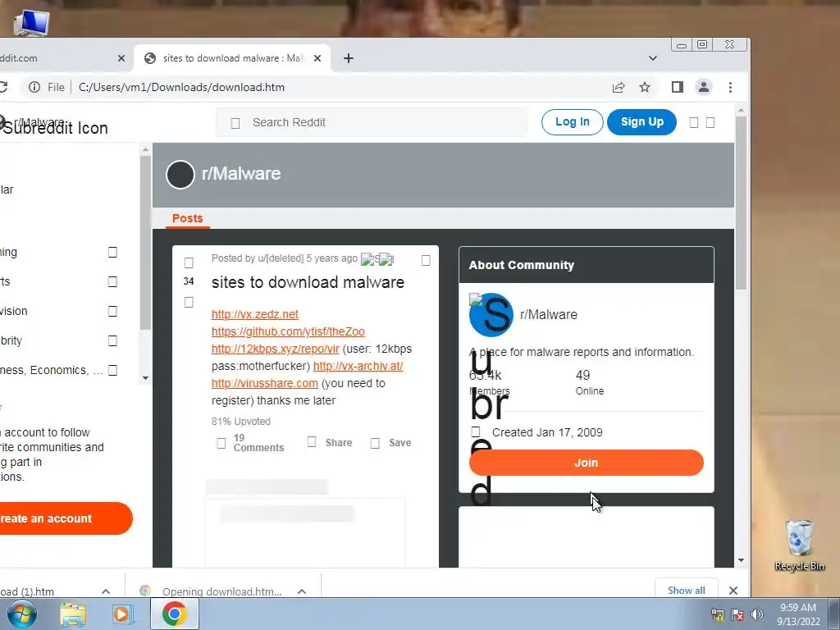This screenshot has height=630, width=840.
Task: Click the sidebar scrollbar up arrow
Action: [145, 149]
